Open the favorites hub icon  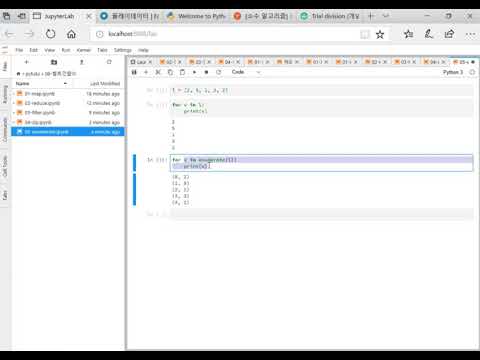(x=408, y=34)
